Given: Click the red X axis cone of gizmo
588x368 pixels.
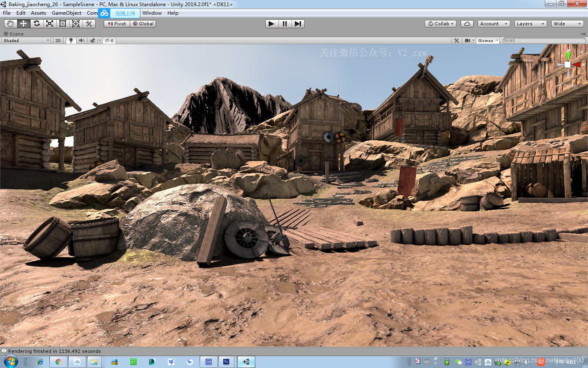Looking at the screenshot, I should coord(577,65).
